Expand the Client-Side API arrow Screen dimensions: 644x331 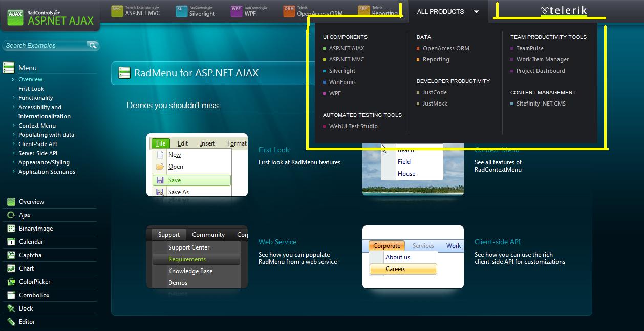click(13, 144)
